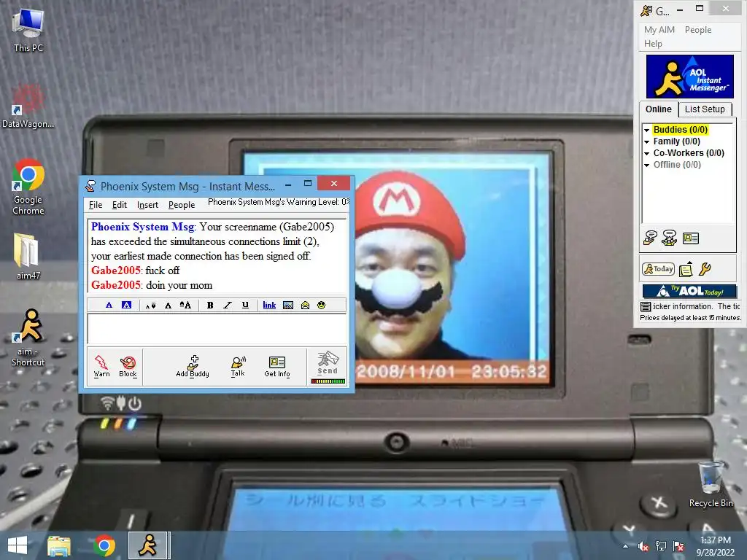
Task: Open Edit menu in IM window
Action: coord(119,205)
